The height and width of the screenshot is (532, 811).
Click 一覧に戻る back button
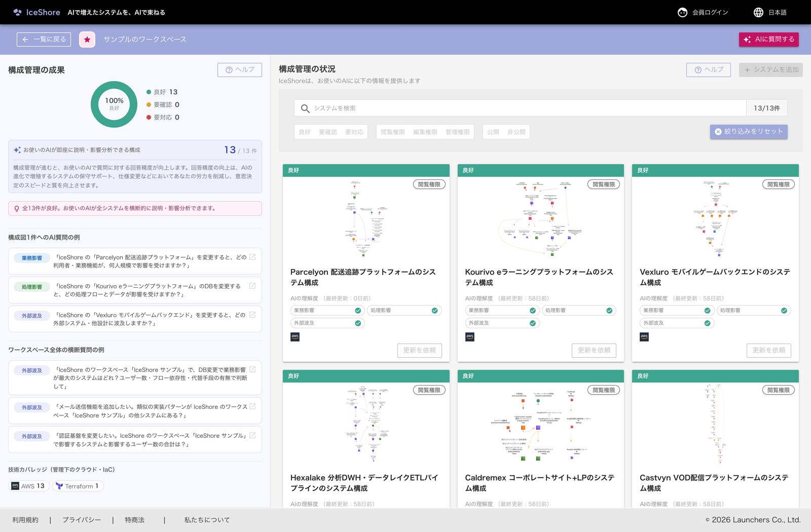pos(44,40)
